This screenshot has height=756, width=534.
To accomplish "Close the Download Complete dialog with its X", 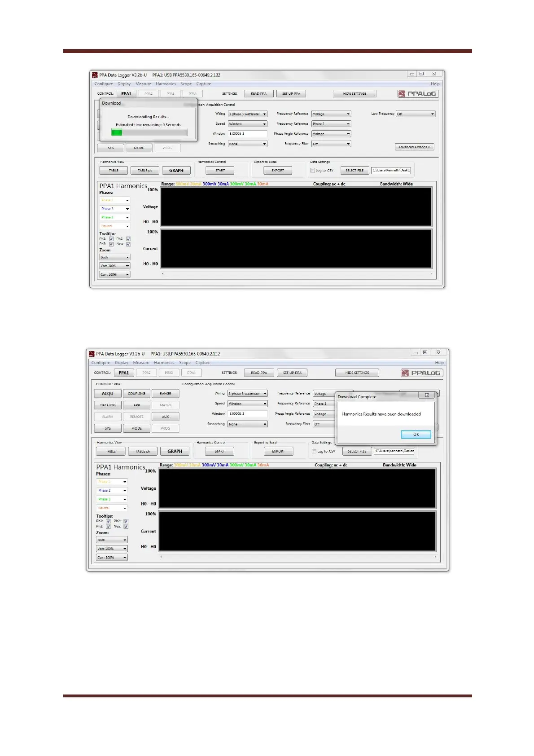I will [427, 395].
